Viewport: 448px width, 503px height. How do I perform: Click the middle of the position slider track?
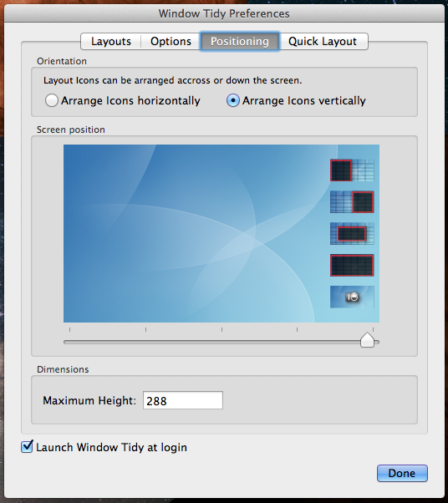[x=221, y=343]
